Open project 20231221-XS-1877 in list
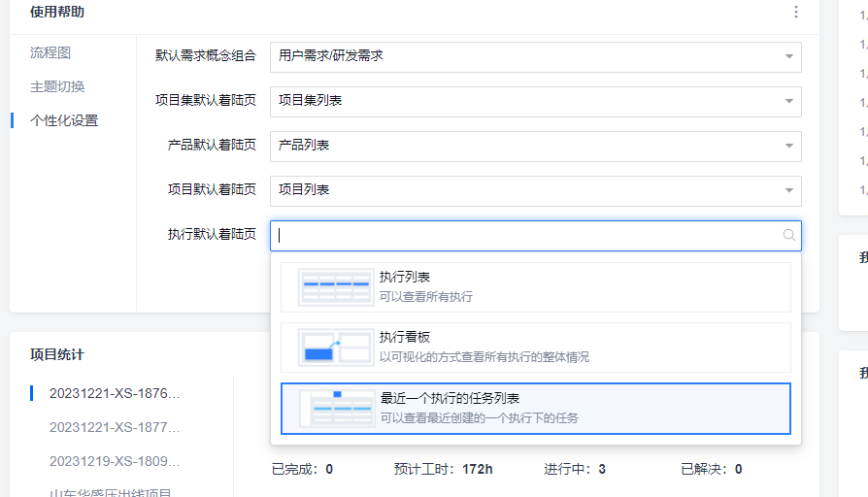 click(x=115, y=427)
